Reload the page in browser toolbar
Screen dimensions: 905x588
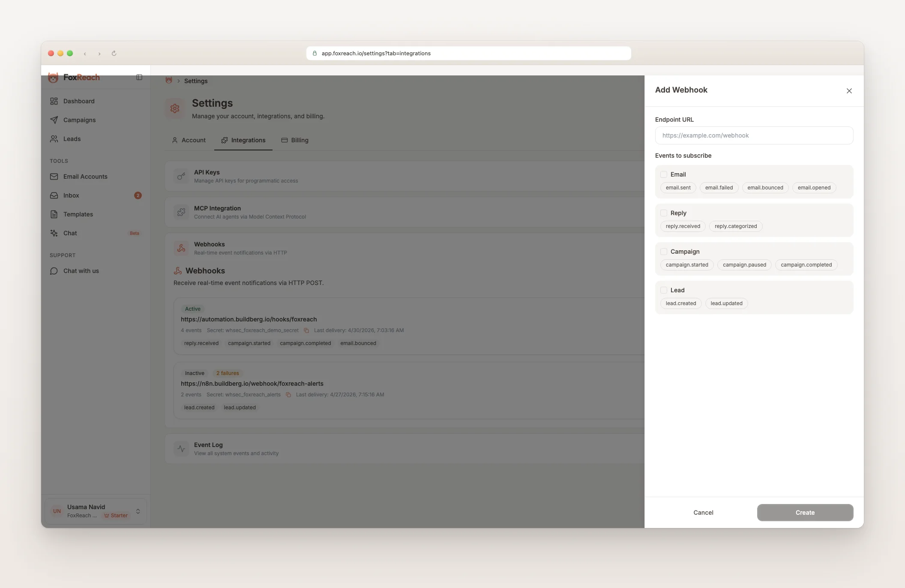click(114, 54)
